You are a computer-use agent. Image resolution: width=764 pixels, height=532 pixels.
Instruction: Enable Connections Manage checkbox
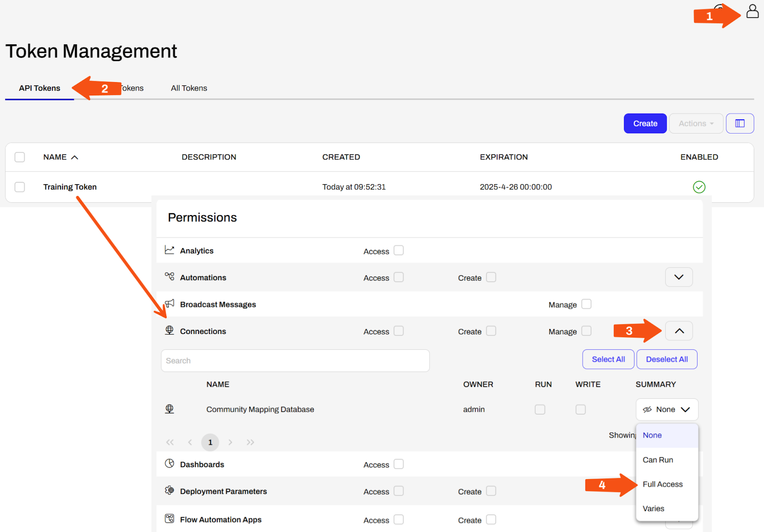click(586, 331)
